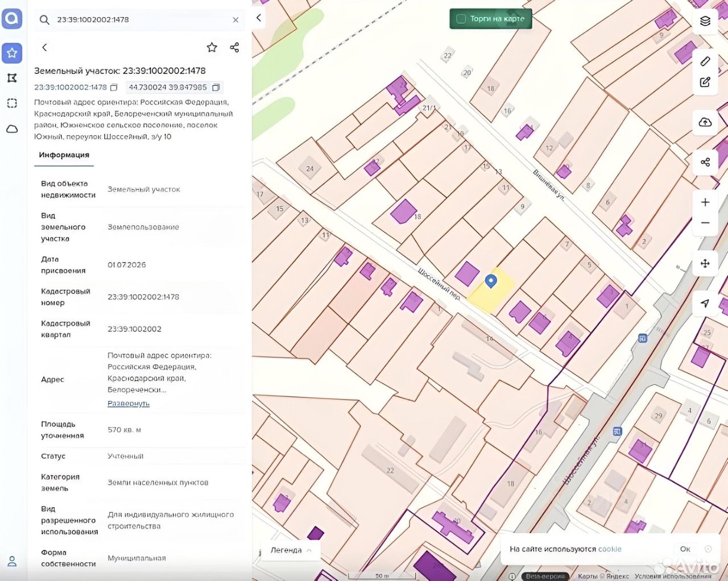
Task: Copy the cadastral number 23:39:1002002:1478
Action: pyautogui.click(x=114, y=88)
